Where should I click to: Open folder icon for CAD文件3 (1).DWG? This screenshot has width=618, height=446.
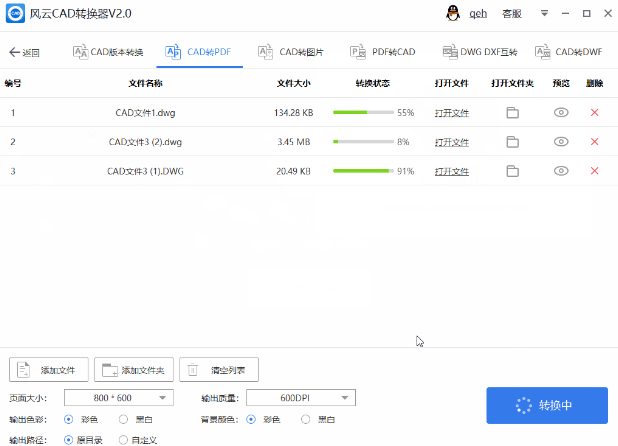coord(512,171)
